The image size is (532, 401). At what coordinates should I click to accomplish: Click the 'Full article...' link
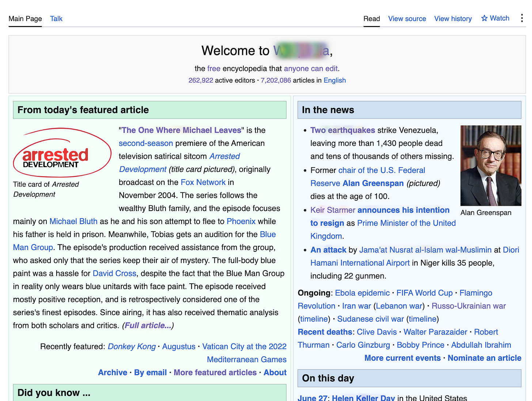click(148, 326)
